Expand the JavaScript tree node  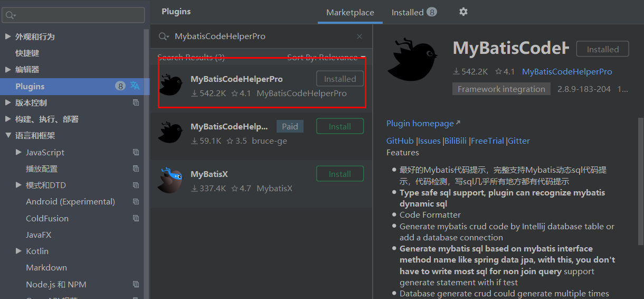coord(18,152)
